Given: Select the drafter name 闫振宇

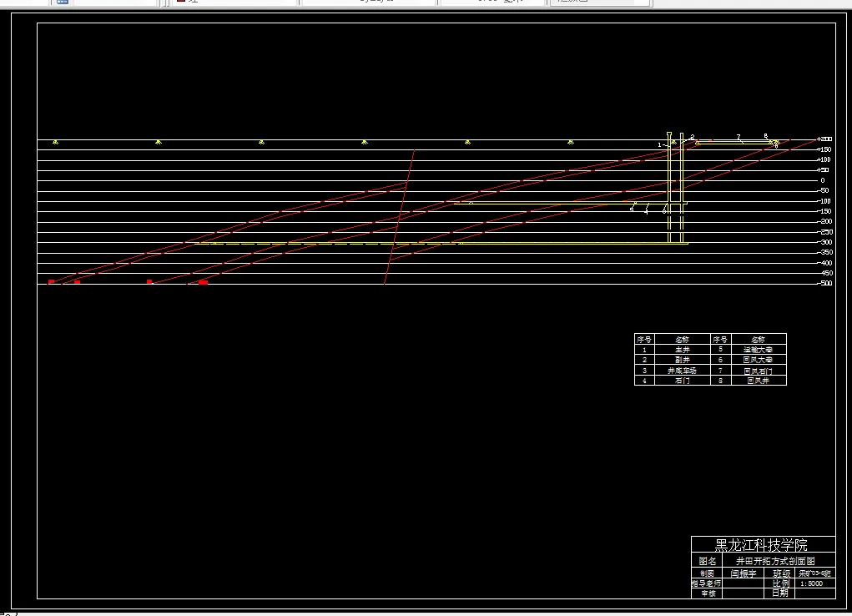Looking at the screenshot, I should tap(744, 573).
